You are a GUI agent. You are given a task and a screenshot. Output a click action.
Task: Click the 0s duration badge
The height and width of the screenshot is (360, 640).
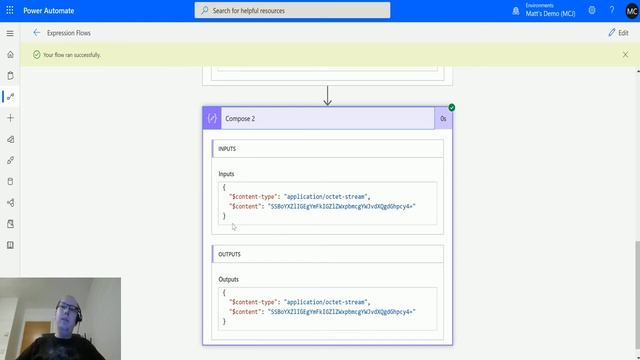tap(443, 118)
